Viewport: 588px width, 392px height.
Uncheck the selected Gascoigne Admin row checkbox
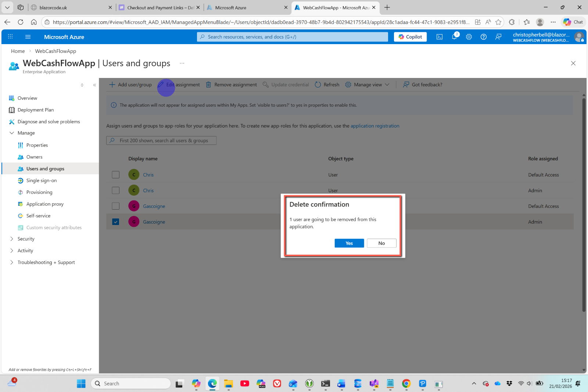(116, 222)
